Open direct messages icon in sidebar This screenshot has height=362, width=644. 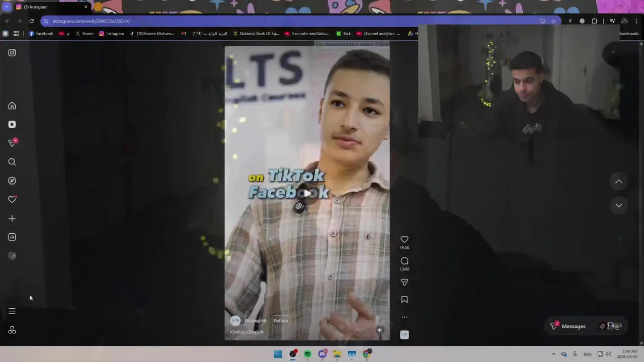coord(12,143)
